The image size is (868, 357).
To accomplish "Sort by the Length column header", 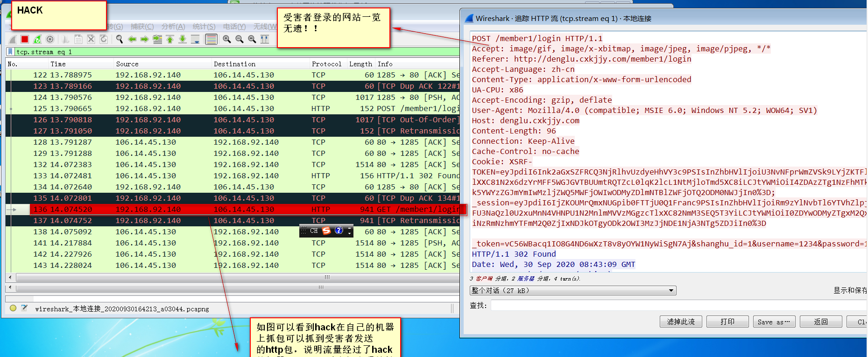I will [x=361, y=64].
